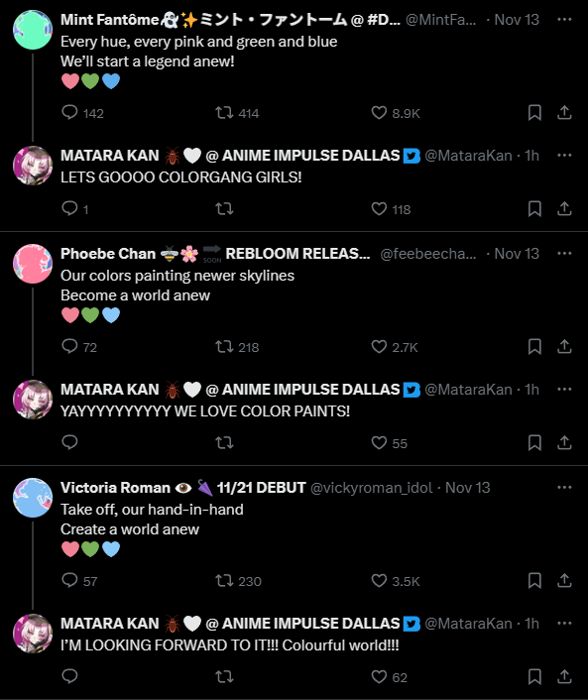The height and width of the screenshot is (700, 588).
Task: Reply to Phoebe Chan's tweet with 72 replies
Action: tap(69, 346)
